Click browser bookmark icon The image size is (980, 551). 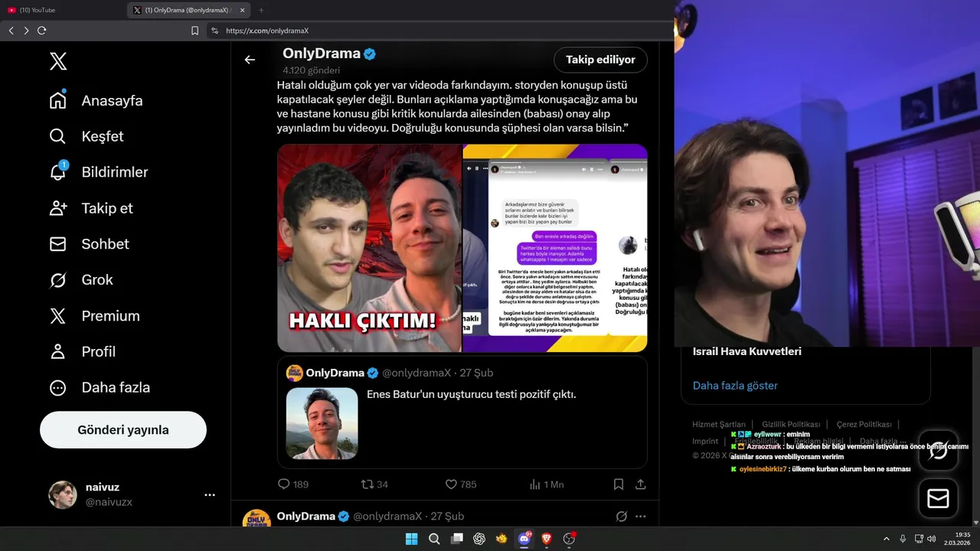click(194, 31)
